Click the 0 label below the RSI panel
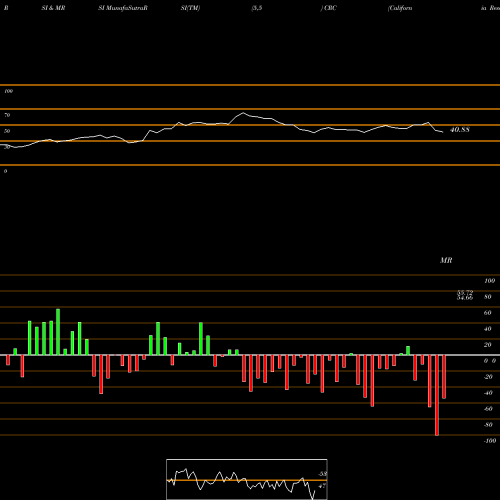The height and width of the screenshot is (500, 500). [5, 171]
